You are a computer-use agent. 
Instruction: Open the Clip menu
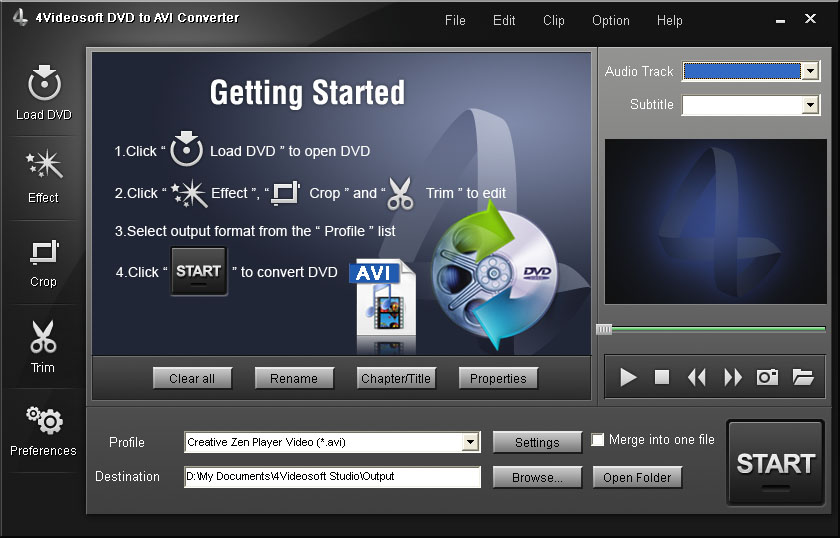553,20
